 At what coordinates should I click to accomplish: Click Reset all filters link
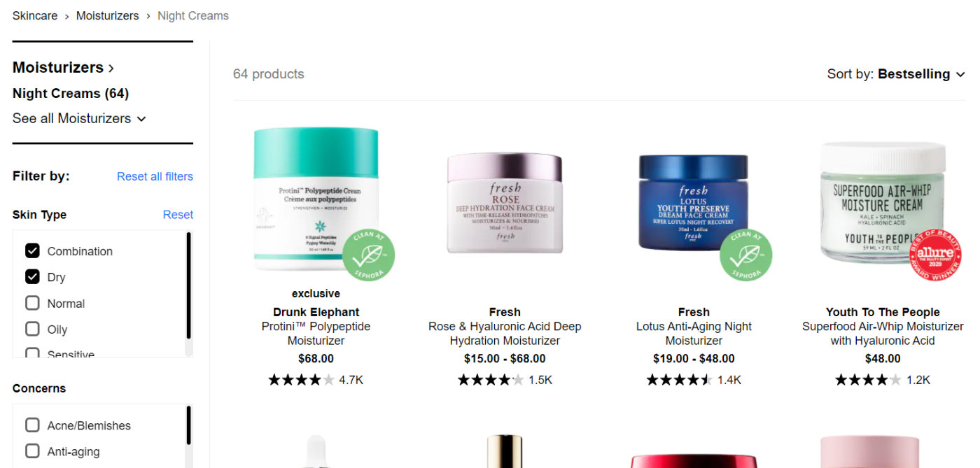point(155,176)
